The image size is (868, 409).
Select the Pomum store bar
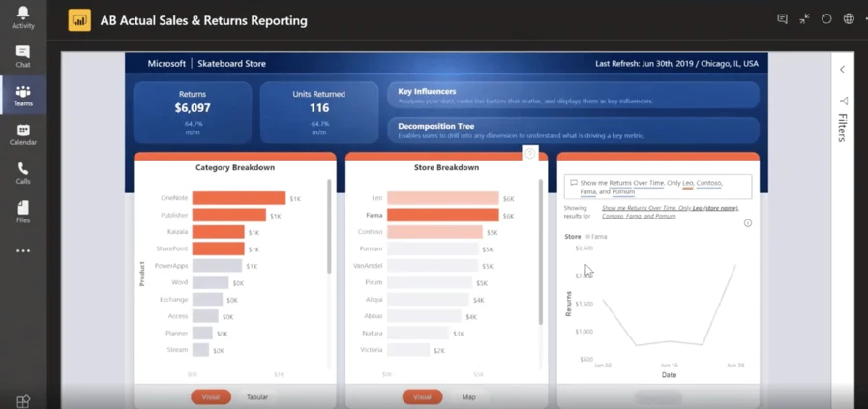(433, 248)
